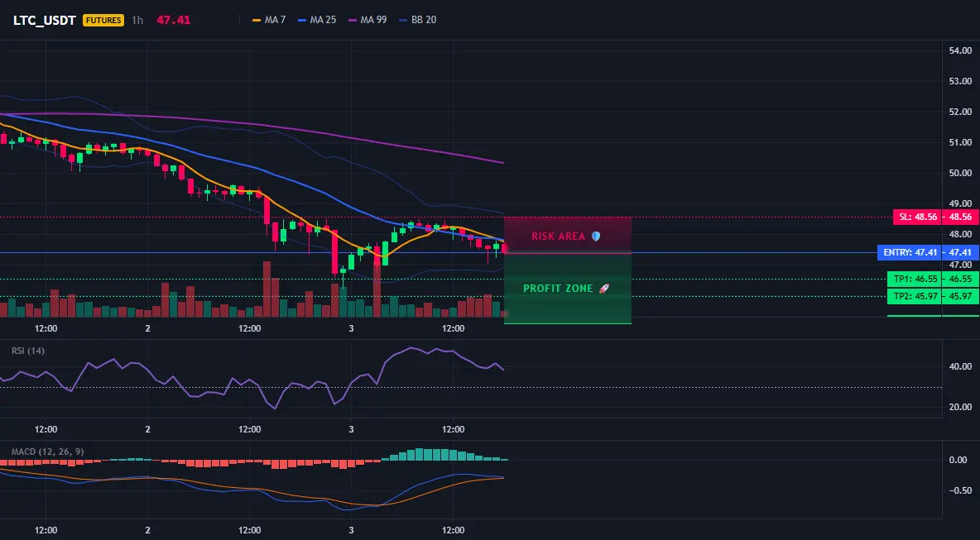
Task: Click the purple MA 99 line end
Action: pyautogui.click(x=502, y=162)
